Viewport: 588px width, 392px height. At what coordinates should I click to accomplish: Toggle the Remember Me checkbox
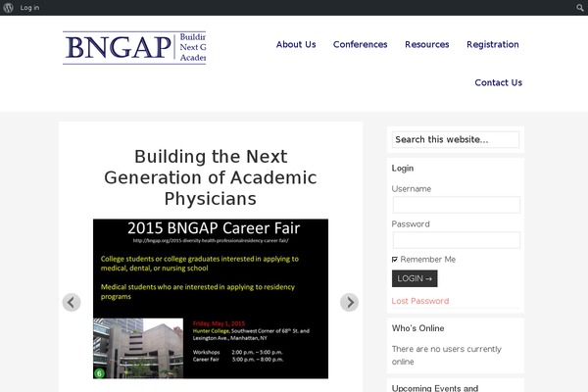point(395,260)
